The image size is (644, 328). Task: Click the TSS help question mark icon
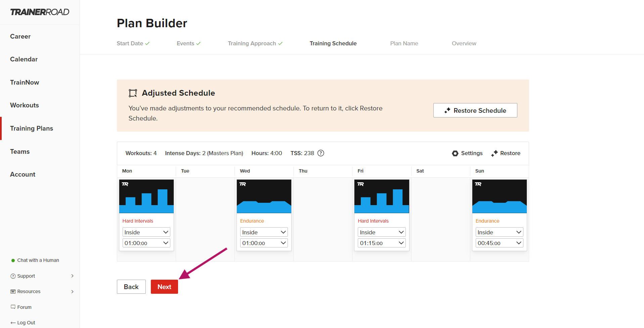pyautogui.click(x=321, y=153)
